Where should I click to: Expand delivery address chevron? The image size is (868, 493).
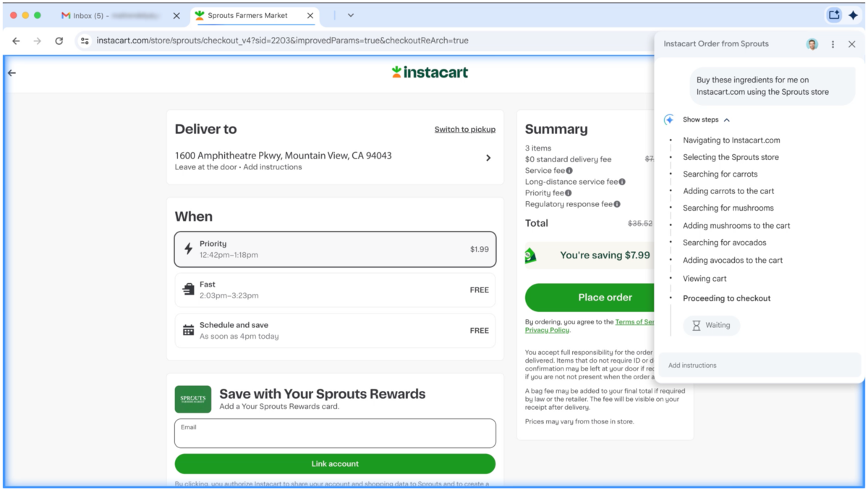point(488,158)
